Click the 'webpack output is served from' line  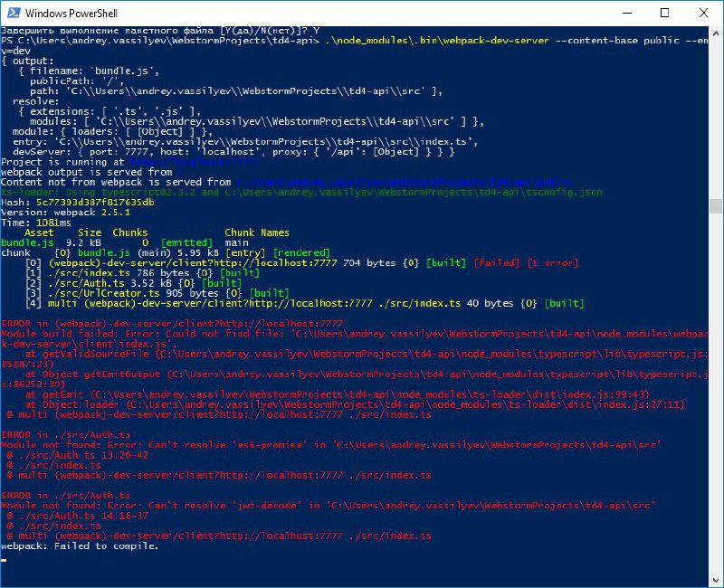pyautogui.click(x=92, y=172)
